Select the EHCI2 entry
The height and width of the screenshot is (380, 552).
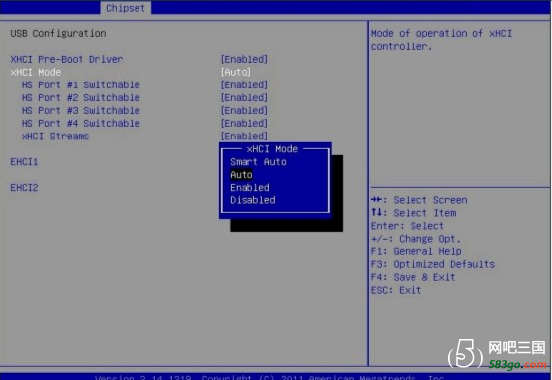[24, 187]
